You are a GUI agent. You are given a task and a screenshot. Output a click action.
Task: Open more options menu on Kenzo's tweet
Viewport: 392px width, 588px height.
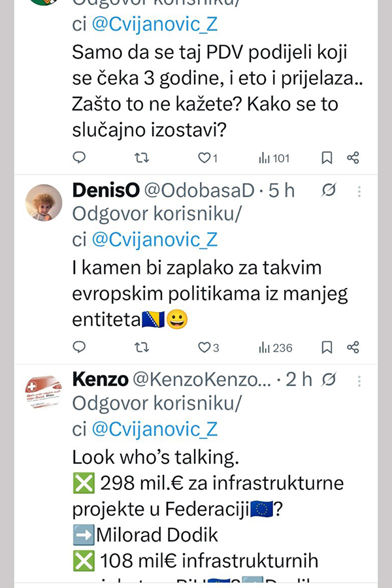pos(359,380)
